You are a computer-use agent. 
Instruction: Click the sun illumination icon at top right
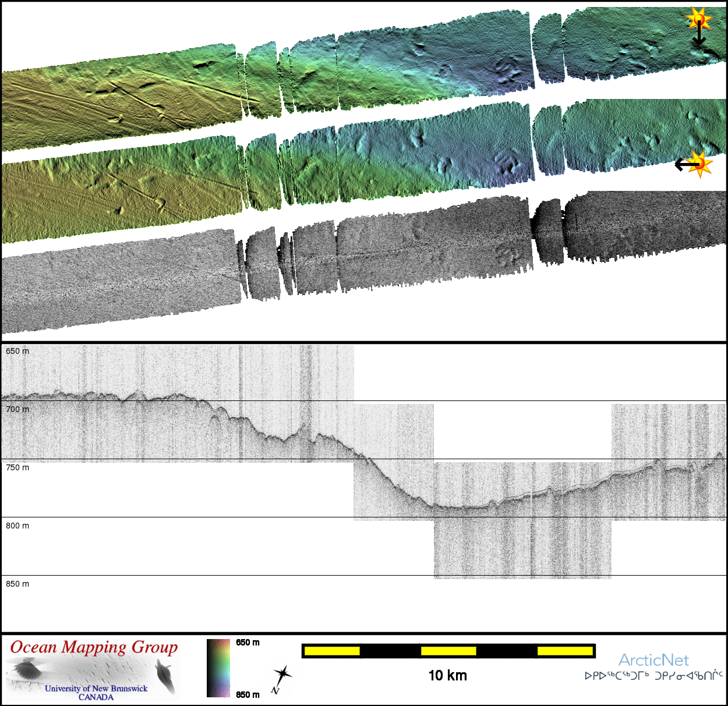point(698,20)
